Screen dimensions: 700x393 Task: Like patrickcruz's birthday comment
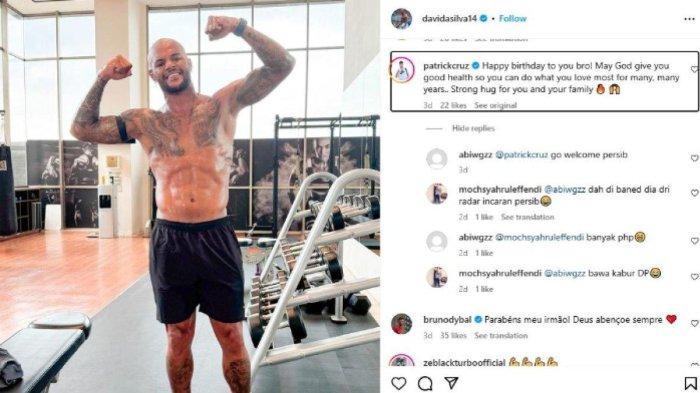point(695,69)
